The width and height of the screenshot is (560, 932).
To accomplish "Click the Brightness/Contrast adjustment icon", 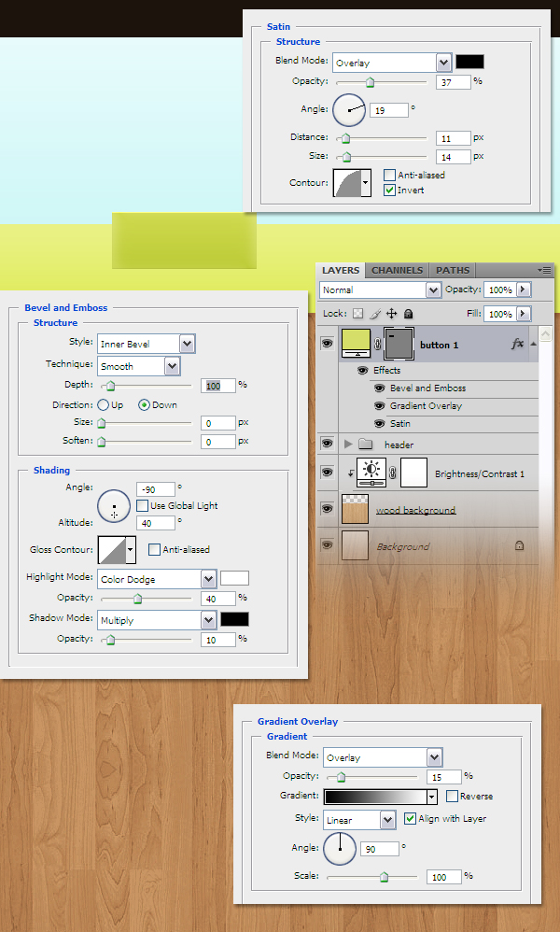I will tap(371, 473).
